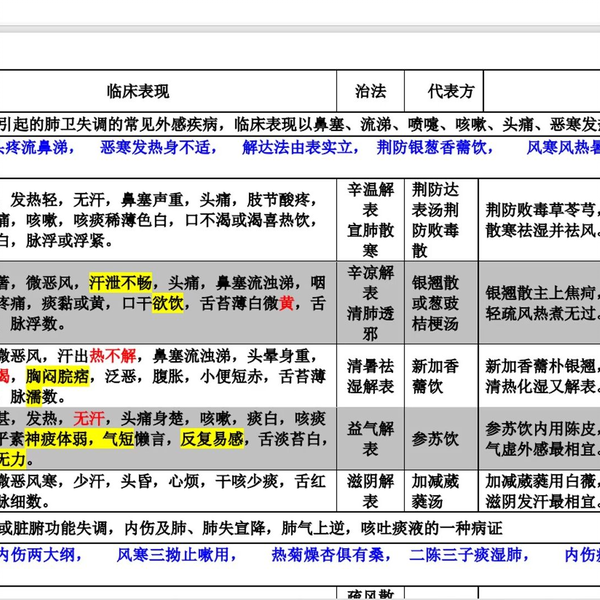Screen dimensions: 600x600
Task: Click blue verse 二陈三子痰湿肺
Action: (x=469, y=555)
